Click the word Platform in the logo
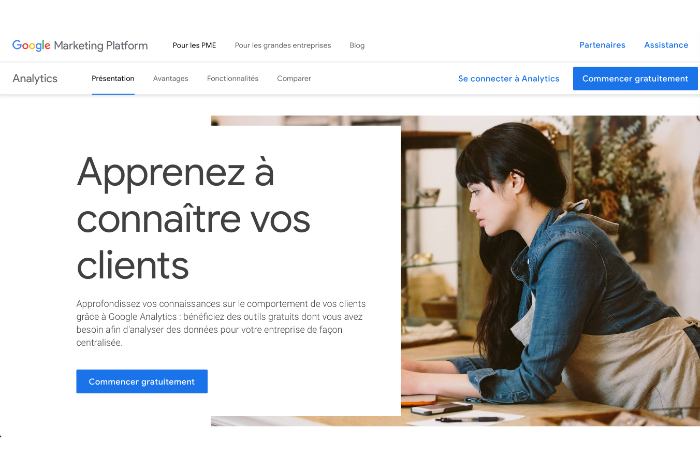This screenshot has height=467, width=700. (x=127, y=45)
